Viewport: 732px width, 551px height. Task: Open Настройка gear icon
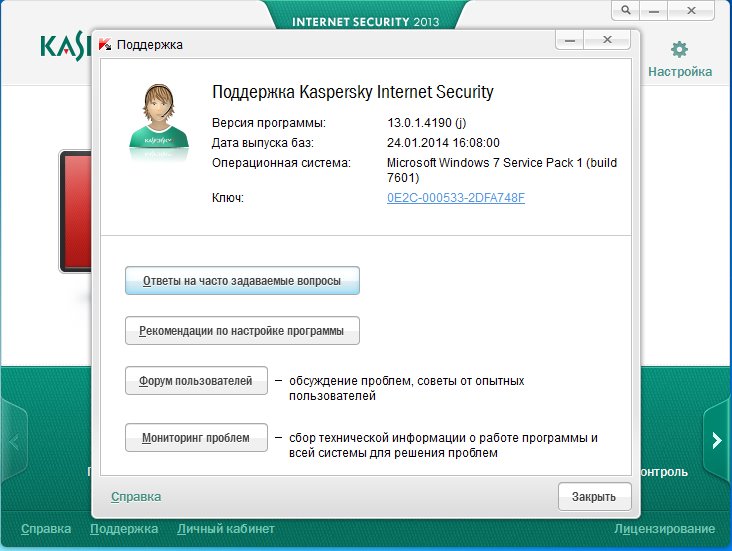point(679,49)
